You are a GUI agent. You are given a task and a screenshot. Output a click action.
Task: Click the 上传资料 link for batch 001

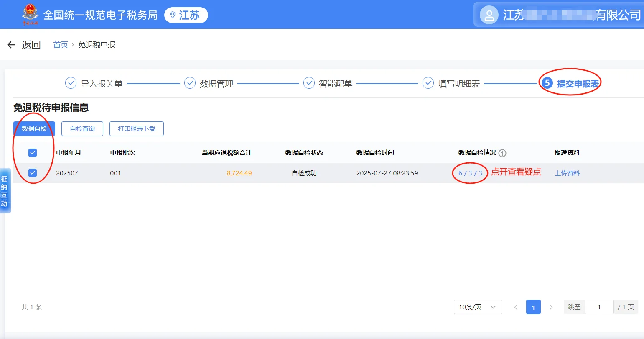[x=567, y=172]
